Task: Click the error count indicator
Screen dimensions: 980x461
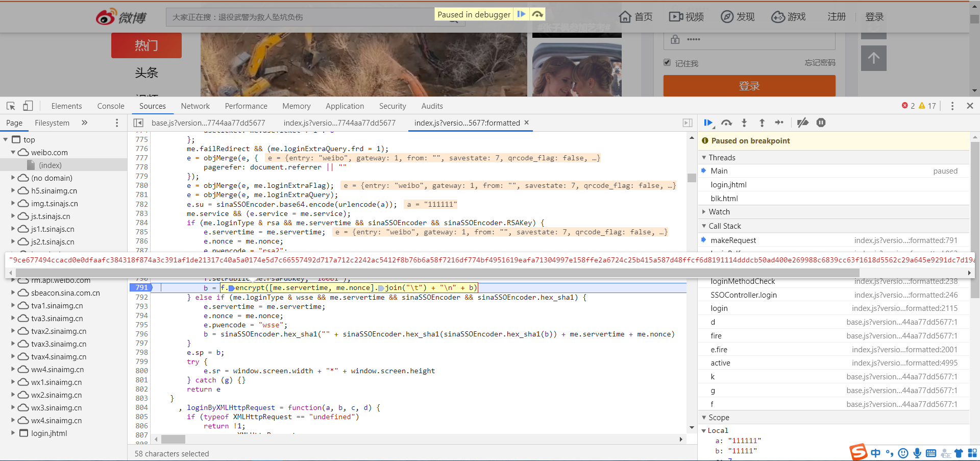Action: point(908,106)
